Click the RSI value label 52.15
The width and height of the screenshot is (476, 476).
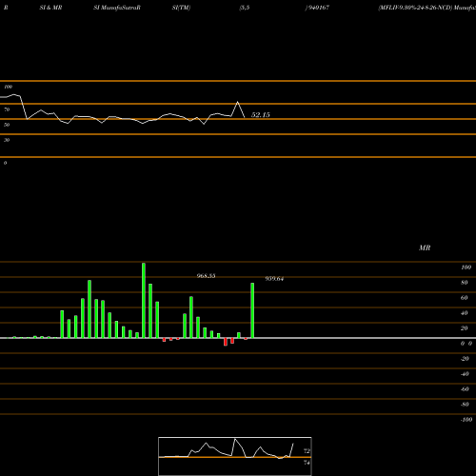tap(261, 115)
